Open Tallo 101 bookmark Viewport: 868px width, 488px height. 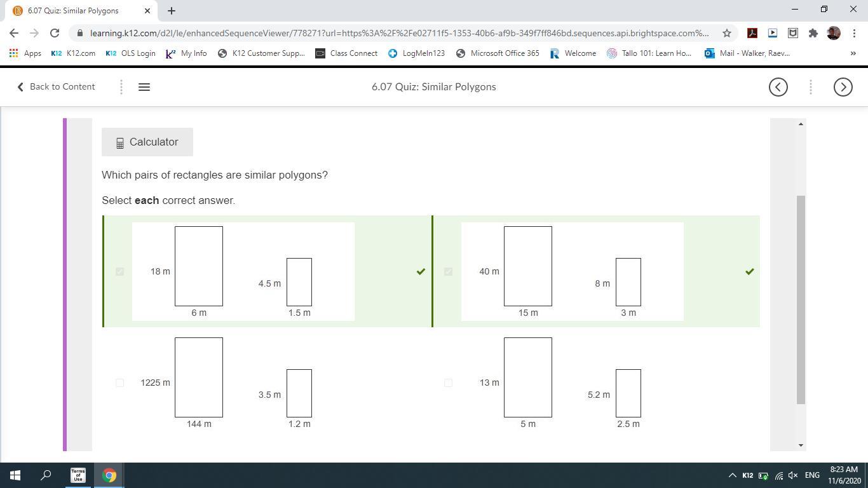(x=649, y=53)
